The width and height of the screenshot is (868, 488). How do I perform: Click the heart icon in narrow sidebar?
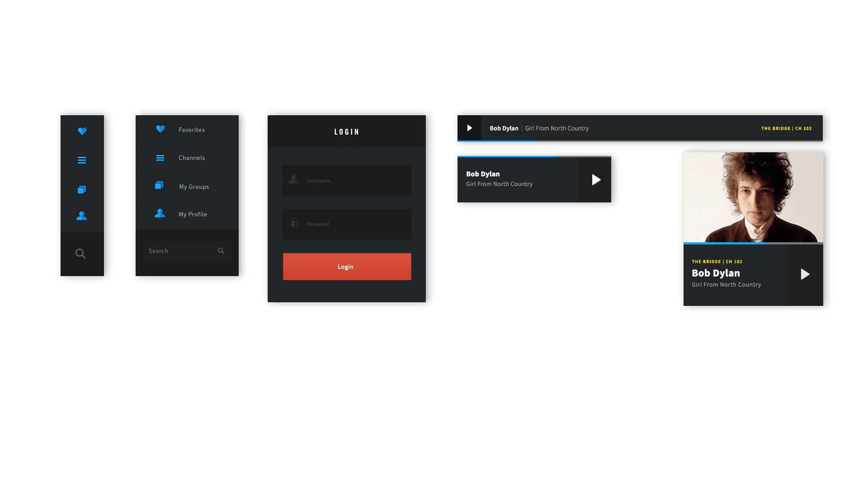pos(82,131)
